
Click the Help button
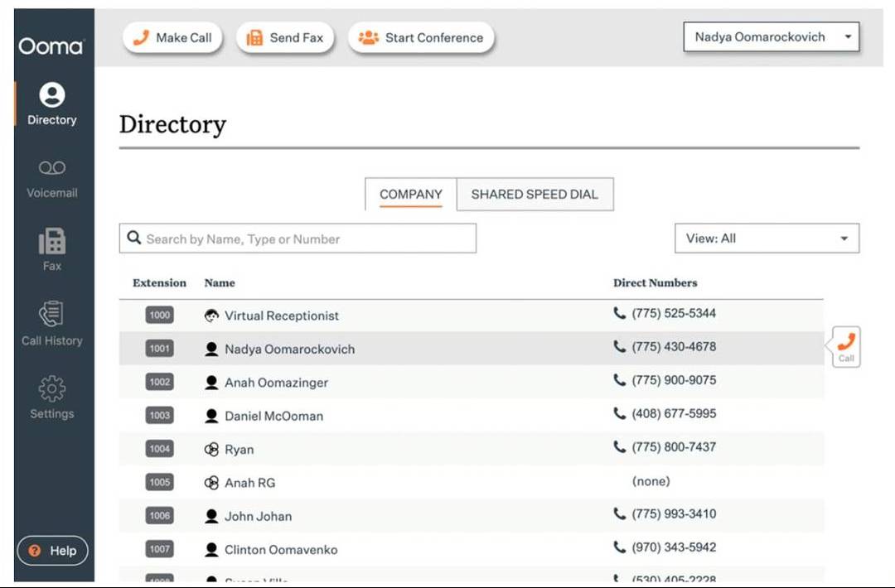(x=52, y=551)
